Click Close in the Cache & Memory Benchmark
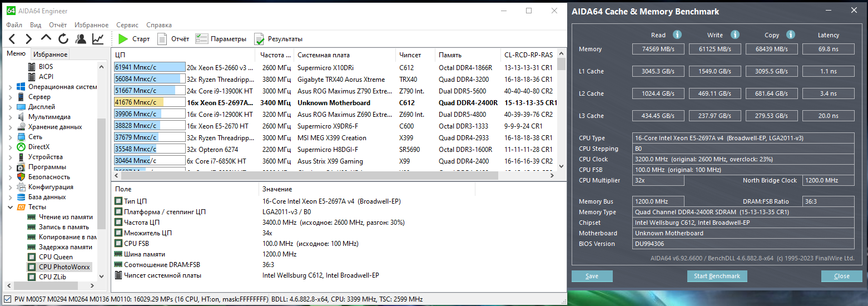This screenshot has width=868, height=306. (841, 276)
